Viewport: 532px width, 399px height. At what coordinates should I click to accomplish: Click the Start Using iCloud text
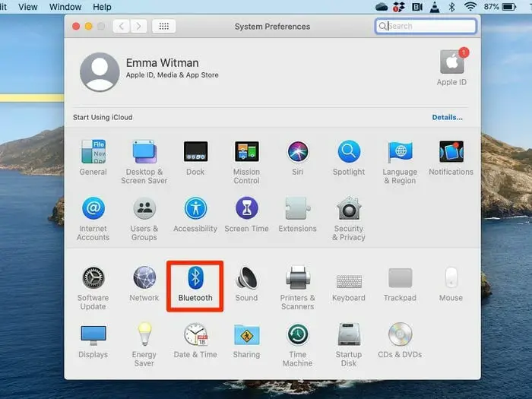coord(103,117)
